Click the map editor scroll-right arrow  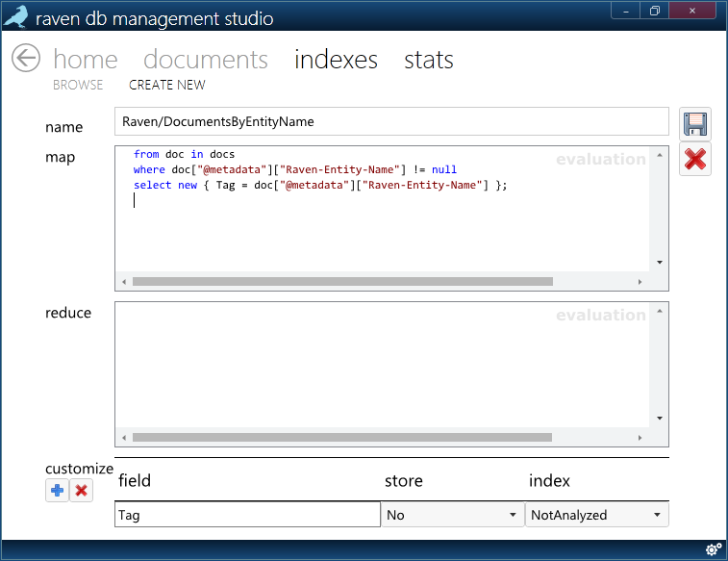click(x=640, y=281)
